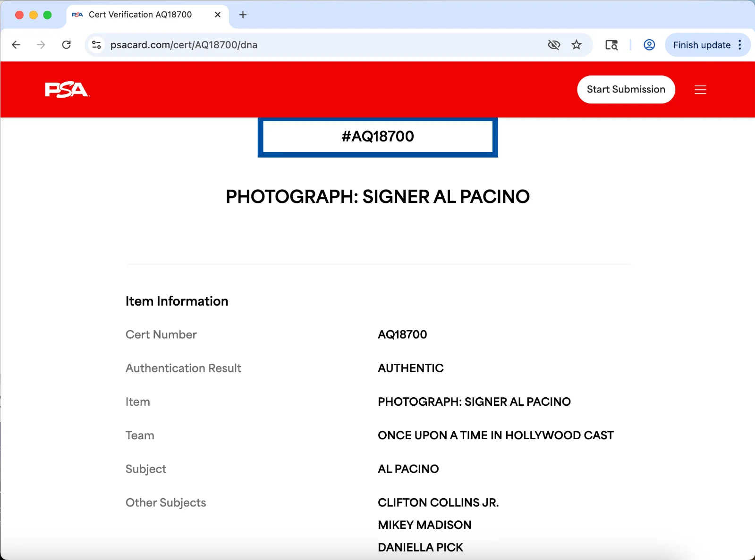Open a new browser tab
The image size is (755, 560).
[243, 15]
